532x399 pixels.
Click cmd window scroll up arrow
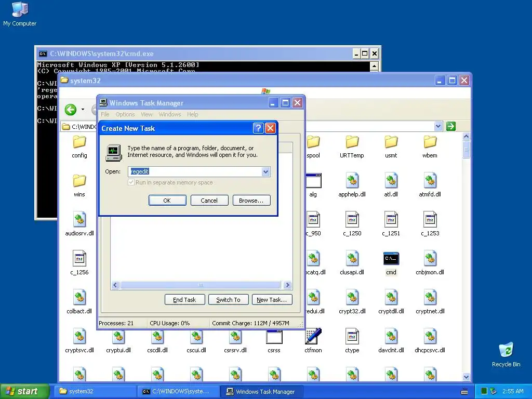point(374,66)
